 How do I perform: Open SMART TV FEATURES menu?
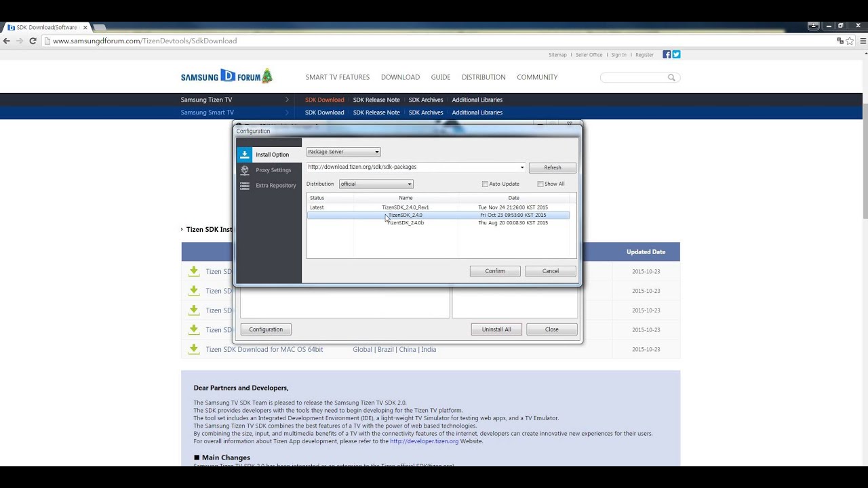(x=337, y=77)
